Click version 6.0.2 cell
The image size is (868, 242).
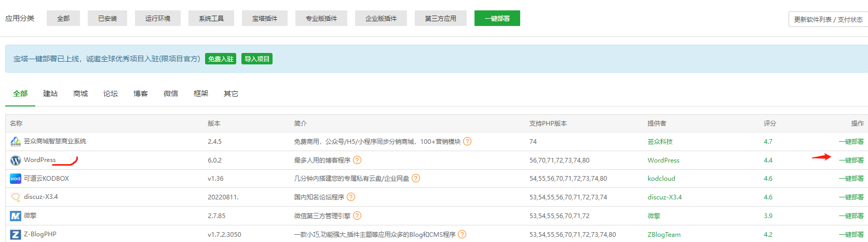click(215, 160)
